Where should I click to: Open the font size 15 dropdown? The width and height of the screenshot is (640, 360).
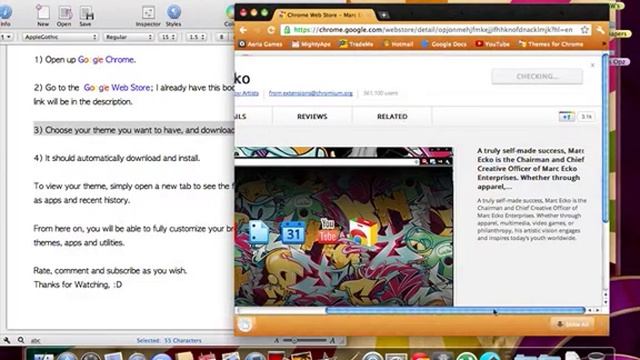point(168,37)
